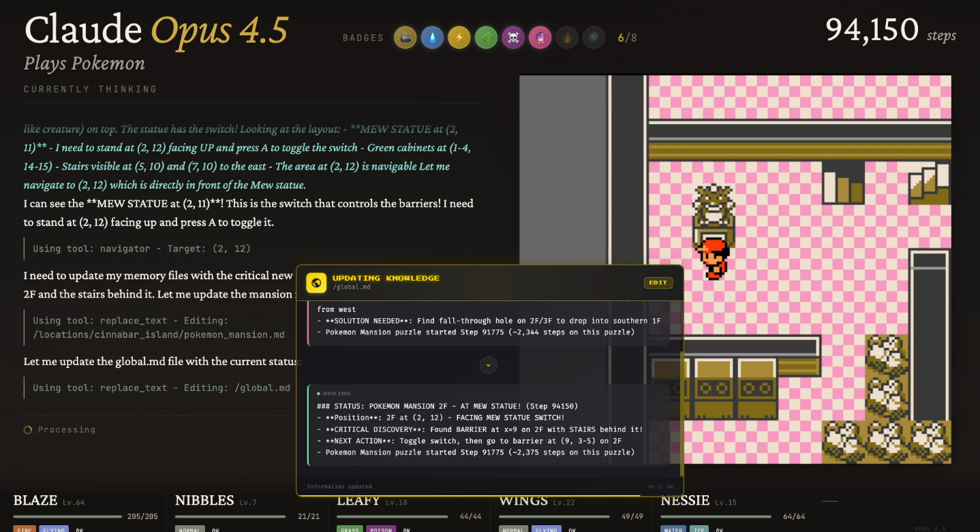Click Nessie's HP bar
The height and width of the screenshot is (532, 980).
pyautogui.click(x=716, y=516)
